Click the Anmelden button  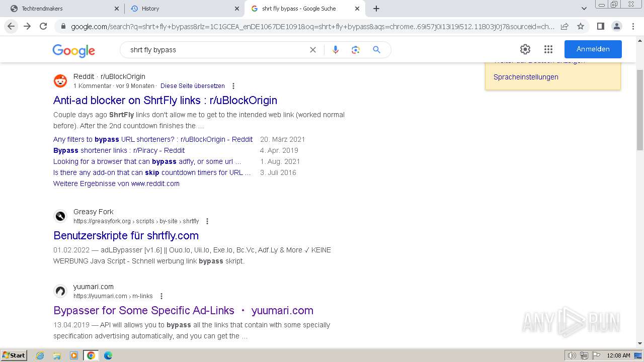[593, 49]
